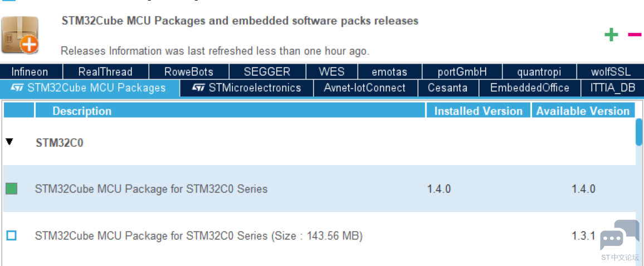Collapse the STM32C0 group triangle

point(10,142)
